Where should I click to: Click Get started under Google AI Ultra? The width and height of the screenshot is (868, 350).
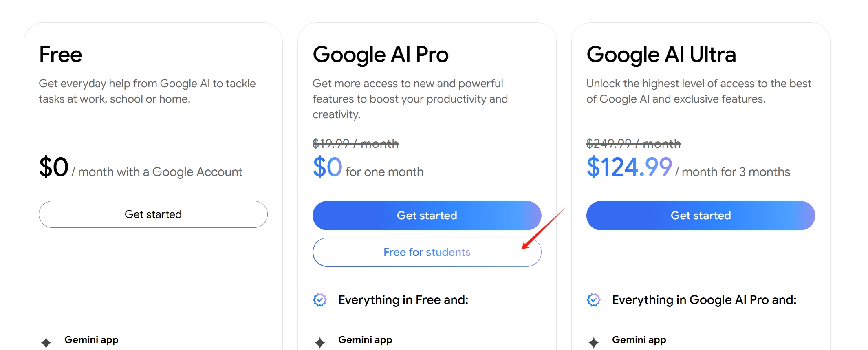click(701, 216)
